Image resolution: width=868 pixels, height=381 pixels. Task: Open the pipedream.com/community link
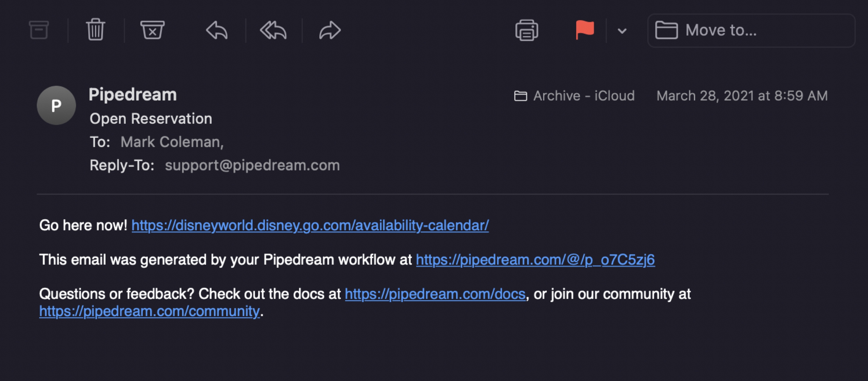point(149,311)
